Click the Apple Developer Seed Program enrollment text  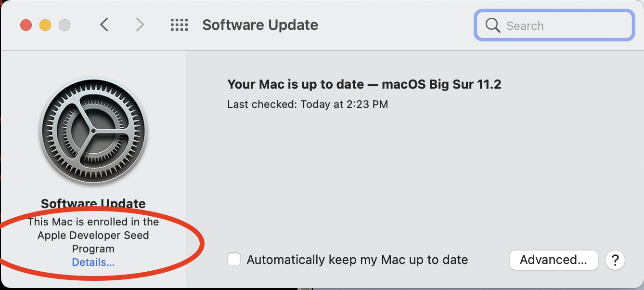click(x=93, y=235)
